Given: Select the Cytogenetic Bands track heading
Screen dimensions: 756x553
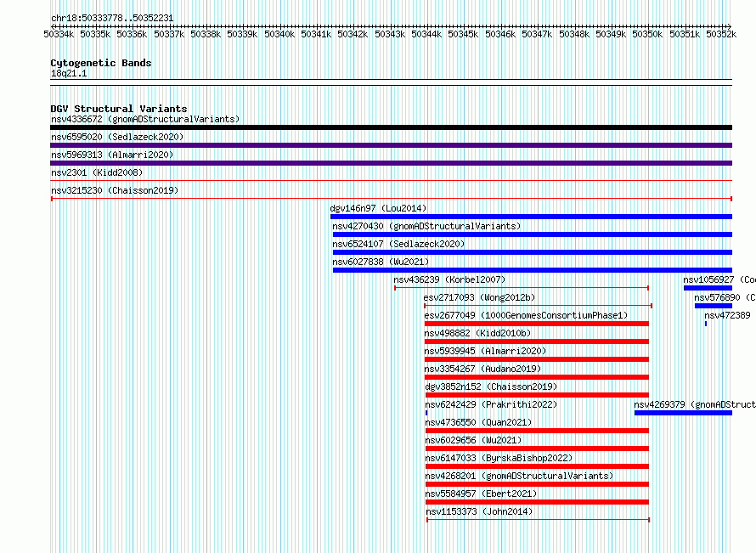Looking at the screenshot, I should tap(101, 63).
